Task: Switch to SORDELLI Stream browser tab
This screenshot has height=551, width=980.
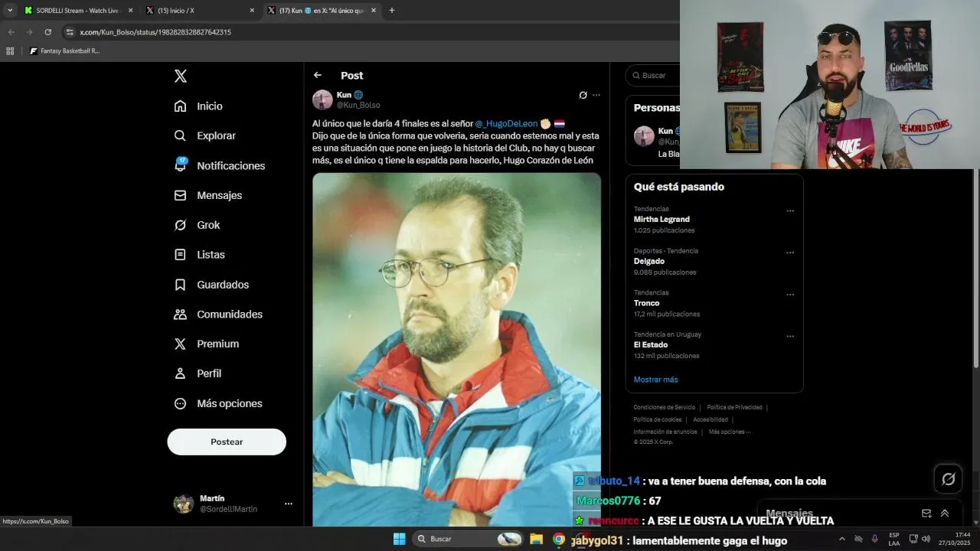Action: tap(78, 11)
